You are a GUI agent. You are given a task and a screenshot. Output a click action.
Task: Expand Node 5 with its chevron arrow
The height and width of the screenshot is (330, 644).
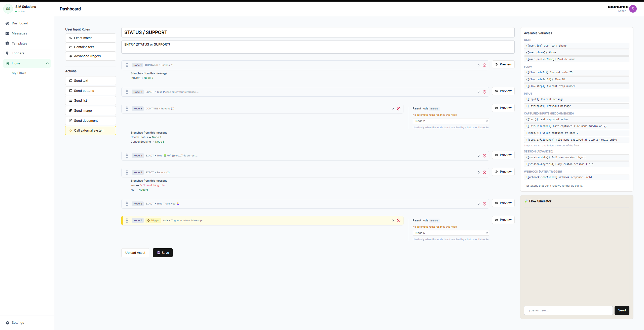point(479,172)
